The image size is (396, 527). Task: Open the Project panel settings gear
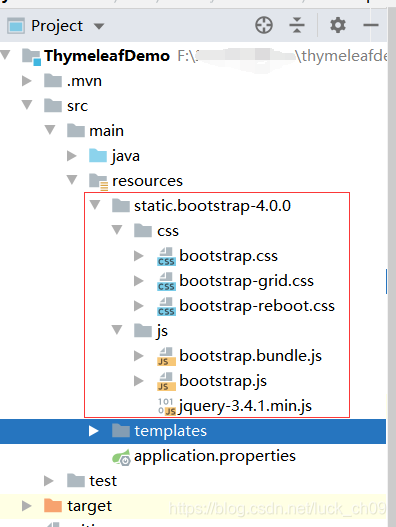(338, 25)
